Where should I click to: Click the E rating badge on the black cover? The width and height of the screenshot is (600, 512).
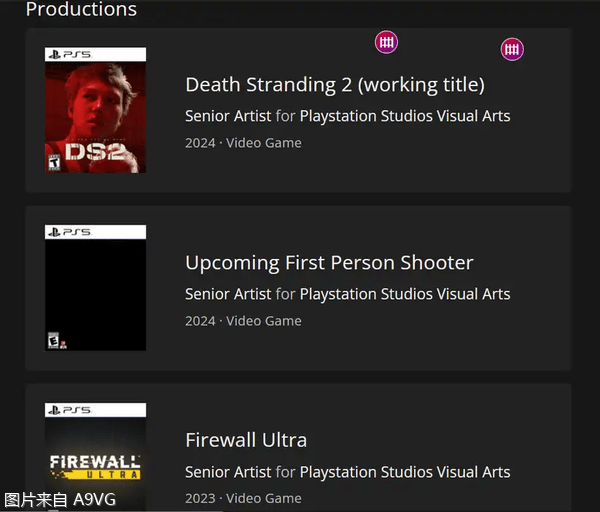[x=54, y=340]
